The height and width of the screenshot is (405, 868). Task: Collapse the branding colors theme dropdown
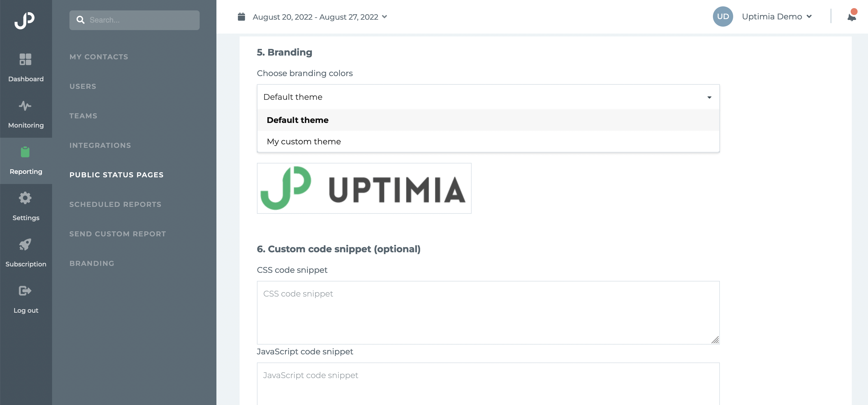488,97
